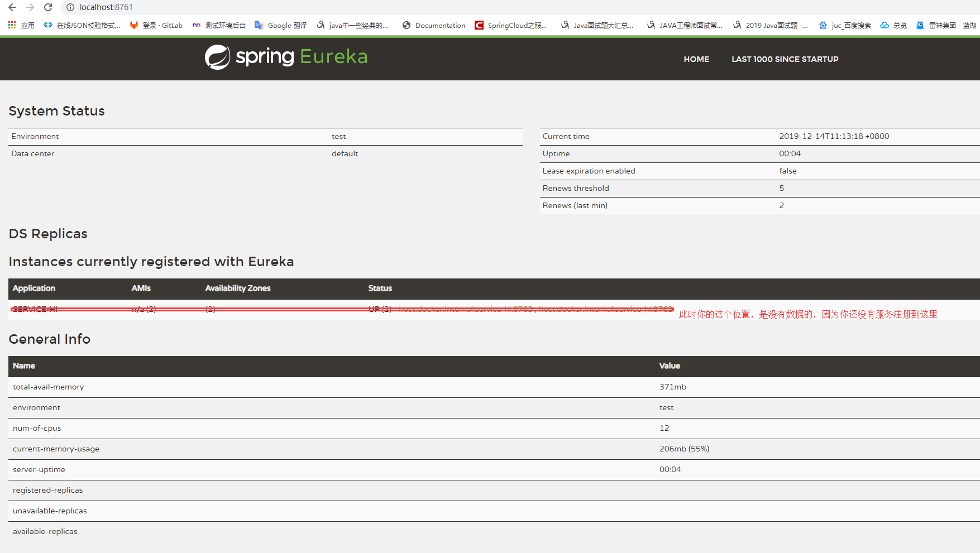Open the Google 翻译 bookmark

click(x=281, y=25)
